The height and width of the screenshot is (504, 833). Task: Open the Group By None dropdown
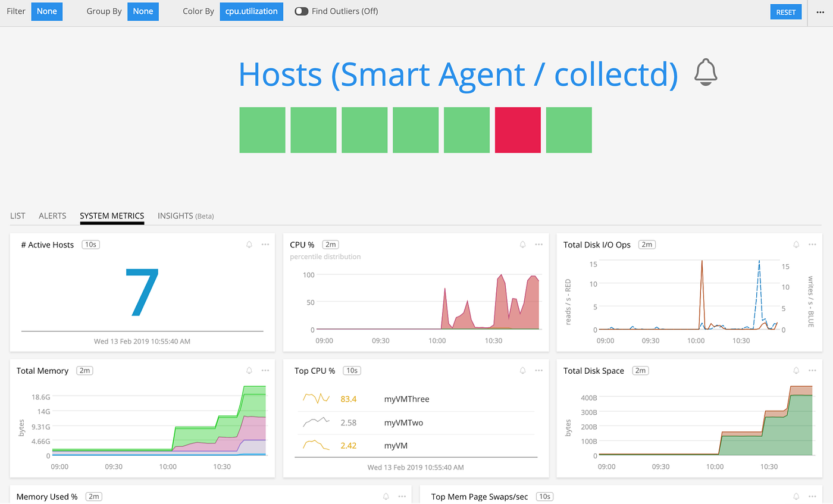click(x=143, y=11)
